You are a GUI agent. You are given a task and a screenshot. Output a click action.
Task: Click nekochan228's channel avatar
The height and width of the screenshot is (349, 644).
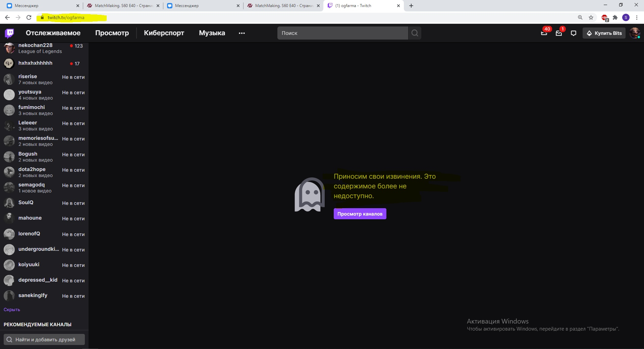9,48
